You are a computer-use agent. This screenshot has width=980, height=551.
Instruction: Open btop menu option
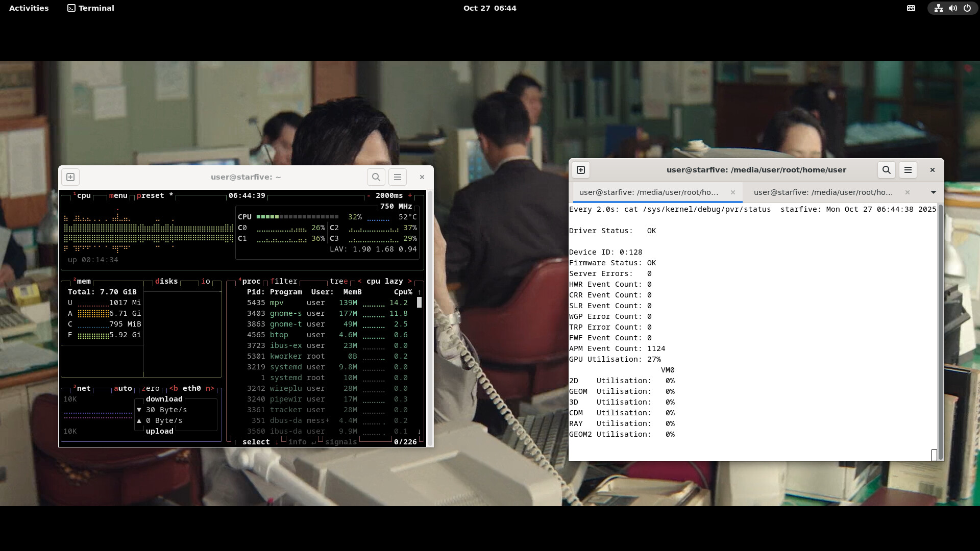coord(118,195)
